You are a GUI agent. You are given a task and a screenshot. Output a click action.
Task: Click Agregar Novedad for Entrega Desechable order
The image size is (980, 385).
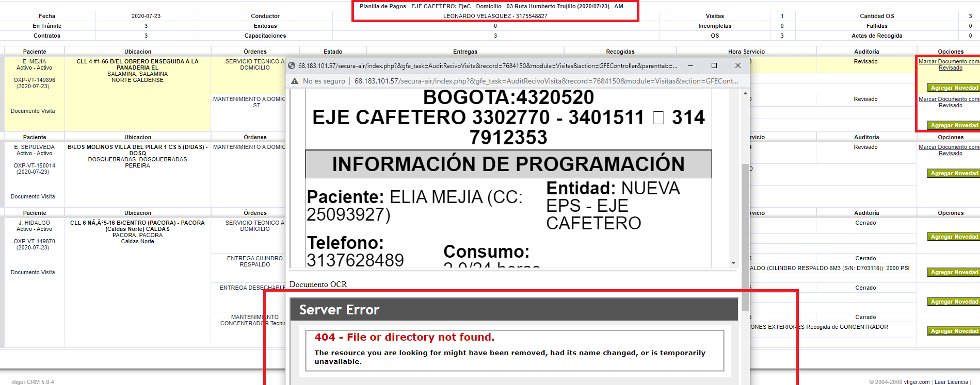pos(954,302)
